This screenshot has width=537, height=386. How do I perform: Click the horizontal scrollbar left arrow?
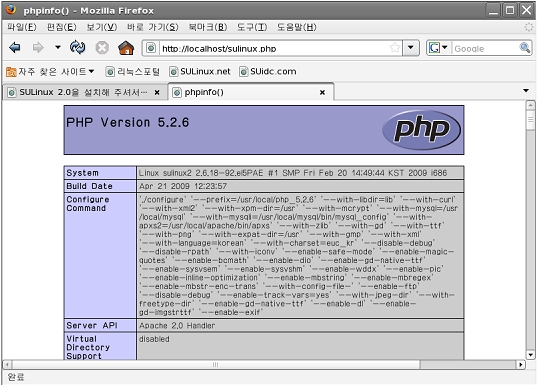tap(7, 364)
